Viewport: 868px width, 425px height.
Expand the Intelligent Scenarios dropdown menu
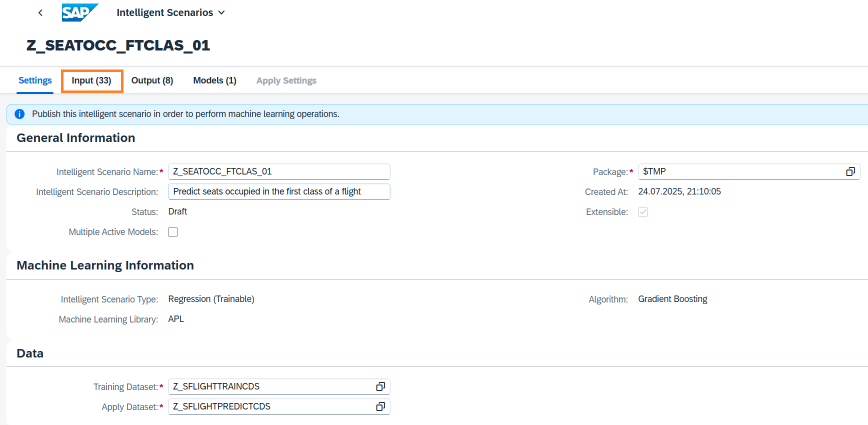(221, 12)
